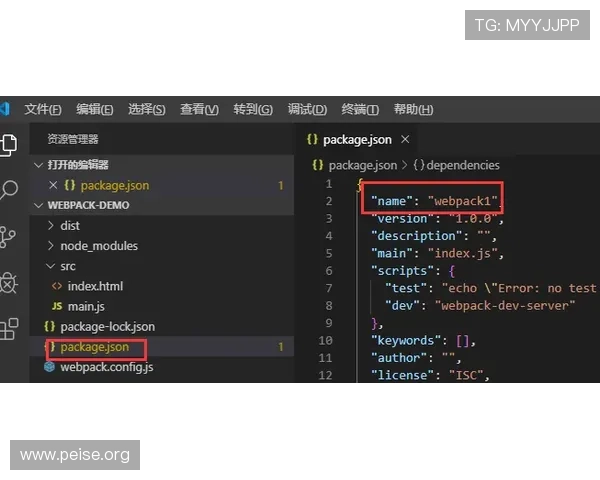The height and width of the screenshot is (480, 600).
Task: Open the Search view in activity bar
Action: click(8, 190)
